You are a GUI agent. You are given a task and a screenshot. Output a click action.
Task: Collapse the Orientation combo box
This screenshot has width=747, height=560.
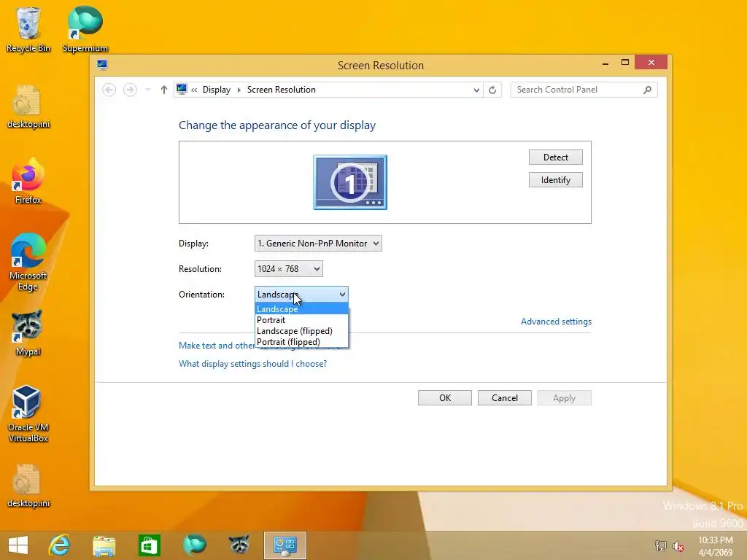click(x=301, y=295)
